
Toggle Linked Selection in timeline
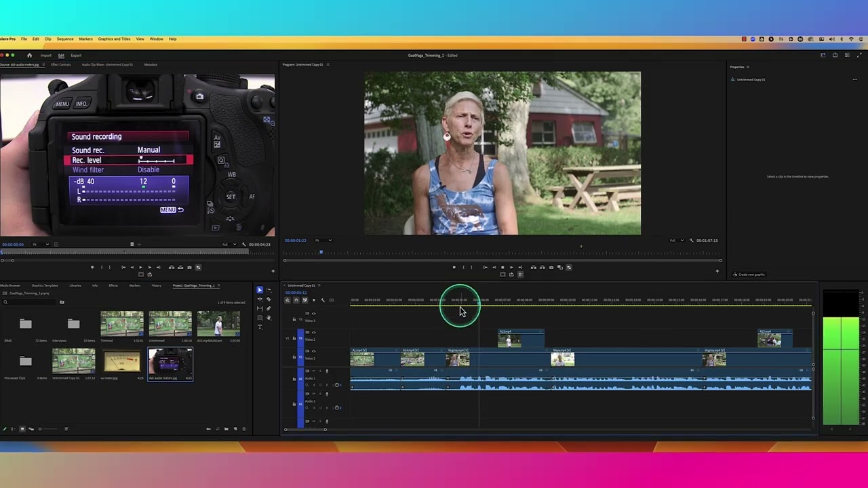coord(305,300)
